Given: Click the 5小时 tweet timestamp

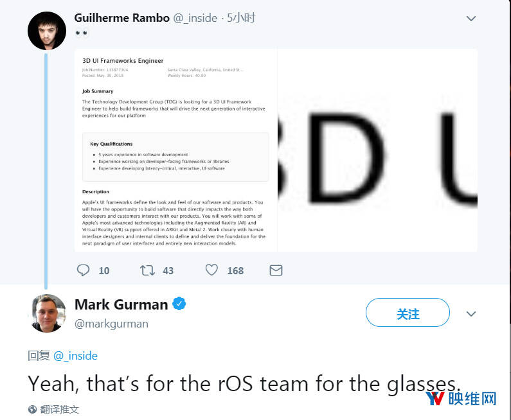Looking at the screenshot, I should pyautogui.click(x=241, y=18).
